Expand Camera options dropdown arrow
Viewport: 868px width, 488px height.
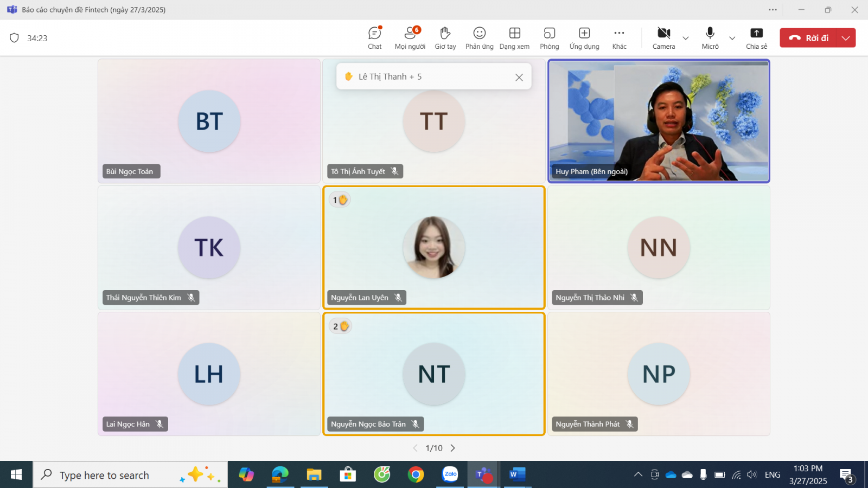(686, 38)
